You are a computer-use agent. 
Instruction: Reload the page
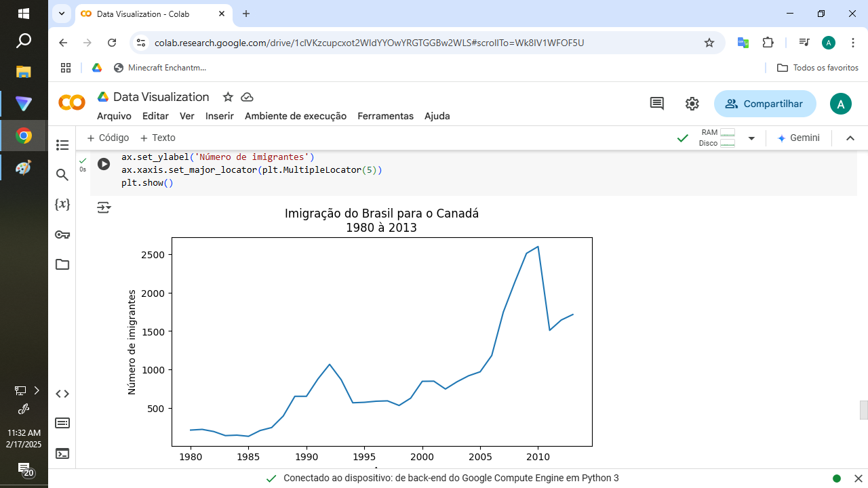(x=113, y=43)
